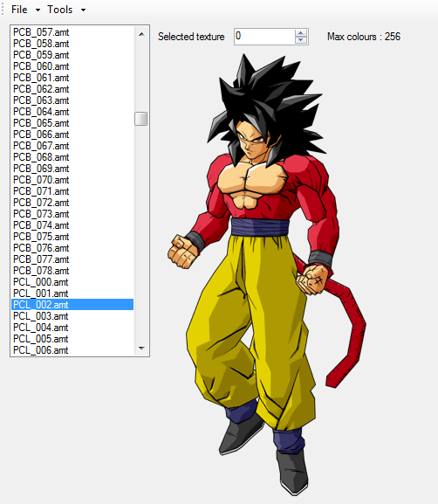
Task: Click the Selected texture number field
Action: pos(264,37)
